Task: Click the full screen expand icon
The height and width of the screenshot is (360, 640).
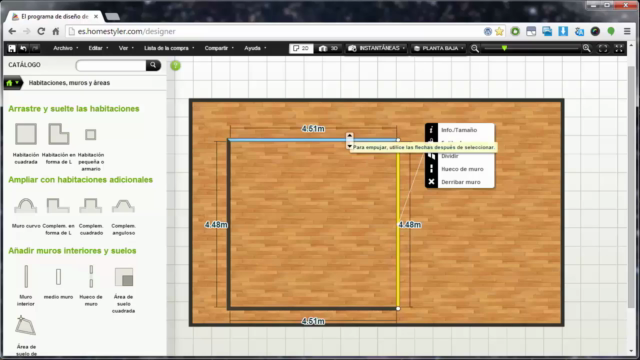Action: (x=619, y=48)
